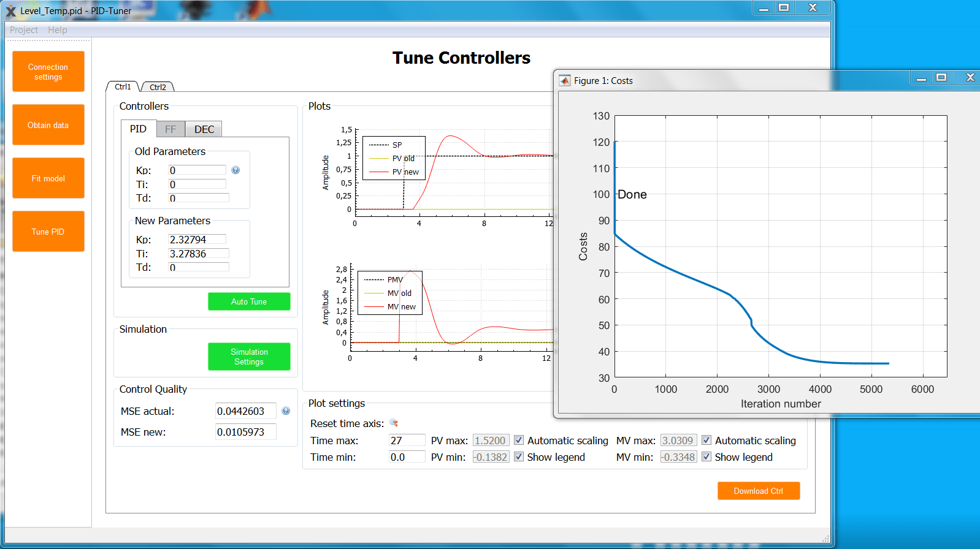Click the "Control Quality" section label
This screenshot has width=980, height=549.
click(x=153, y=389)
